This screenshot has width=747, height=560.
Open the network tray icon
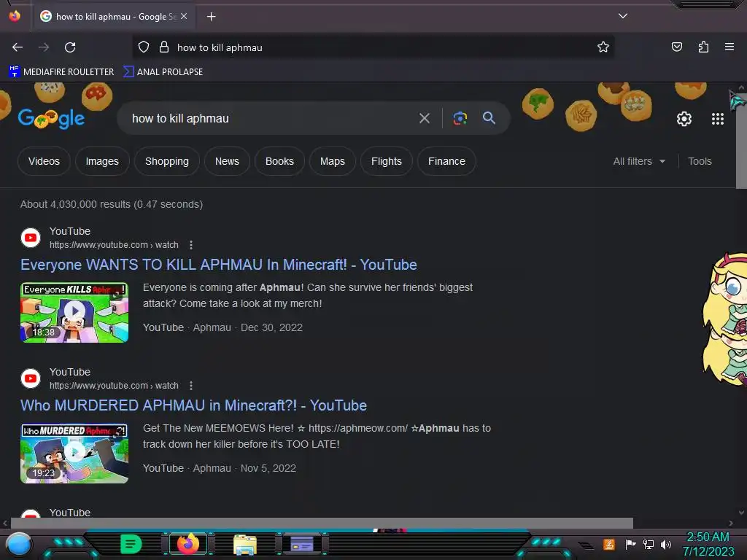pyautogui.click(x=648, y=544)
